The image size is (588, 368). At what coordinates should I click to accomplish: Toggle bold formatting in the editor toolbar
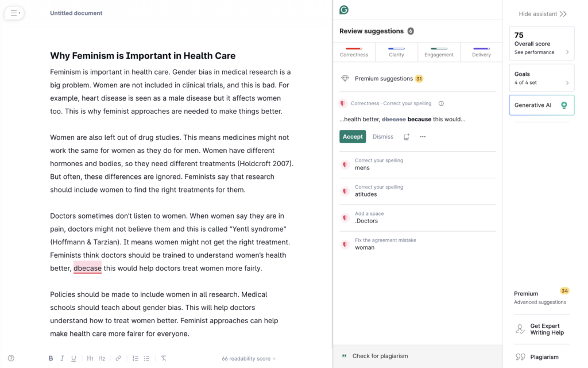[51, 358]
